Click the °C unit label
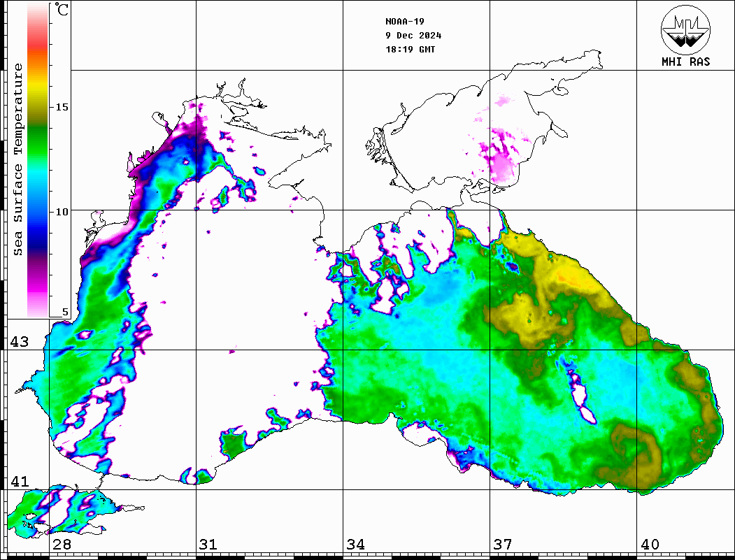 (62, 9)
